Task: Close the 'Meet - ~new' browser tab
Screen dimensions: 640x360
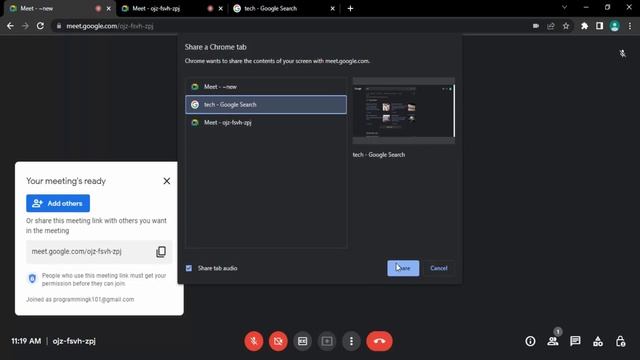Action: pyautogui.click(x=109, y=8)
